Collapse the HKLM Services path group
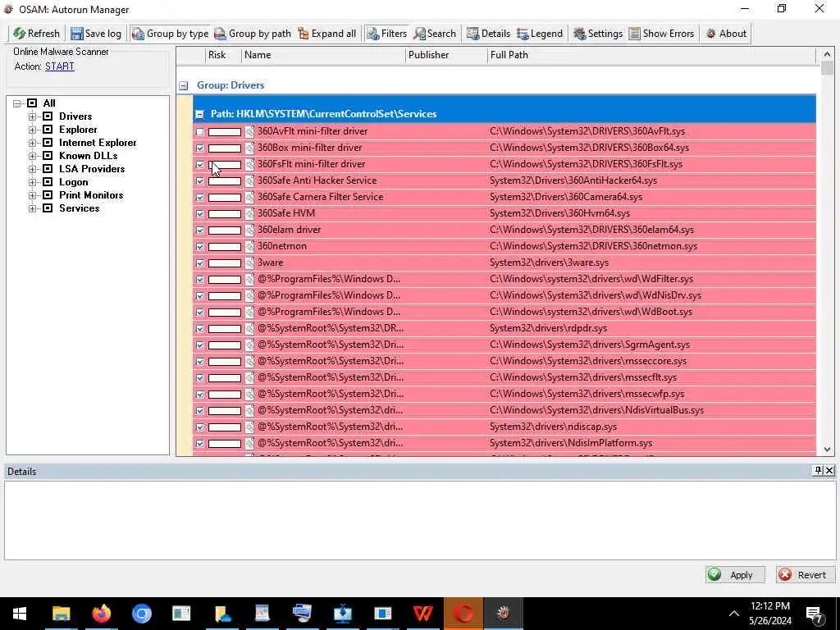The width and height of the screenshot is (840, 630). click(x=200, y=114)
